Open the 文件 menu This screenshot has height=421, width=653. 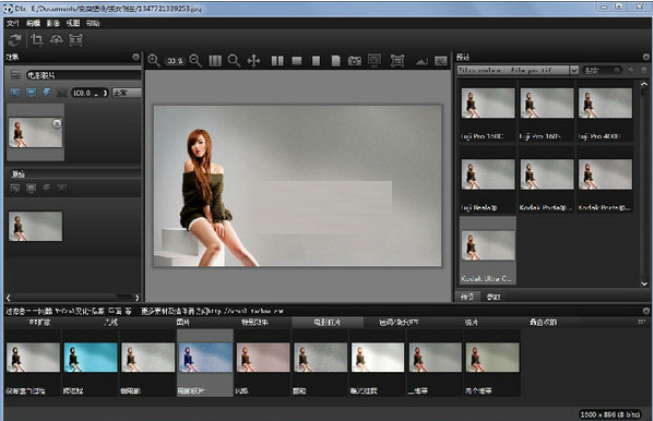(x=12, y=21)
